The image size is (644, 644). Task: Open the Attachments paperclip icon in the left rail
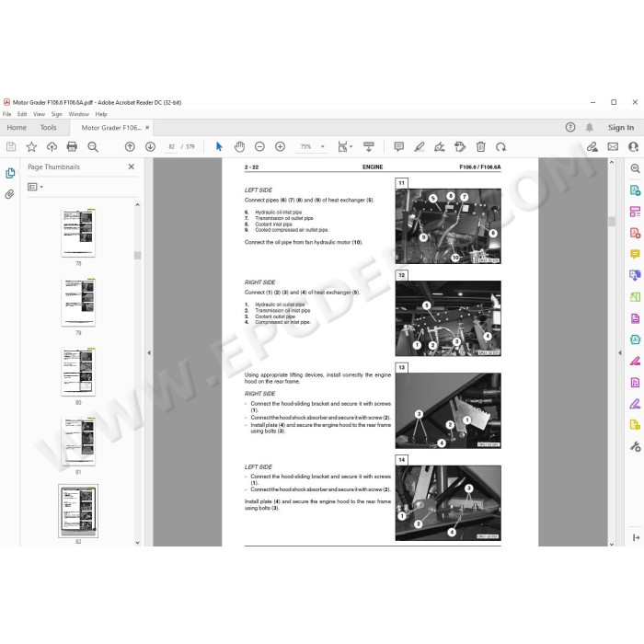click(x=9, y=194)
